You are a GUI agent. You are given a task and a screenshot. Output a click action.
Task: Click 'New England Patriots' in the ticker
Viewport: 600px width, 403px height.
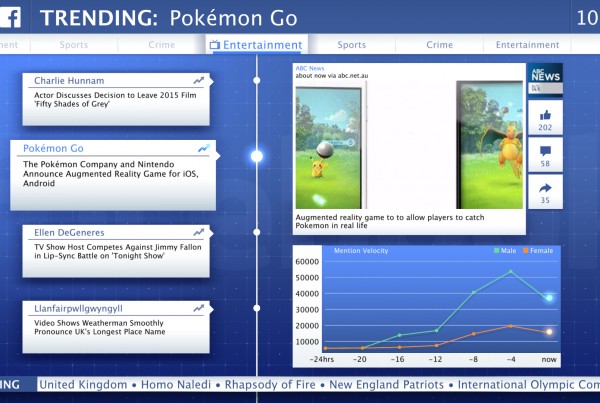386,385
